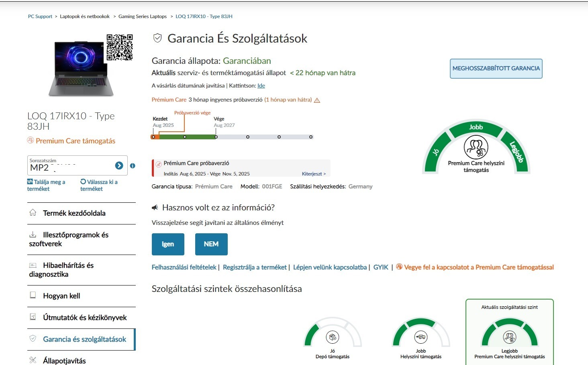Click the Germany shipping location value
Image resolution: width=588 pixels, height=365 pixels.
click(360, 187)
